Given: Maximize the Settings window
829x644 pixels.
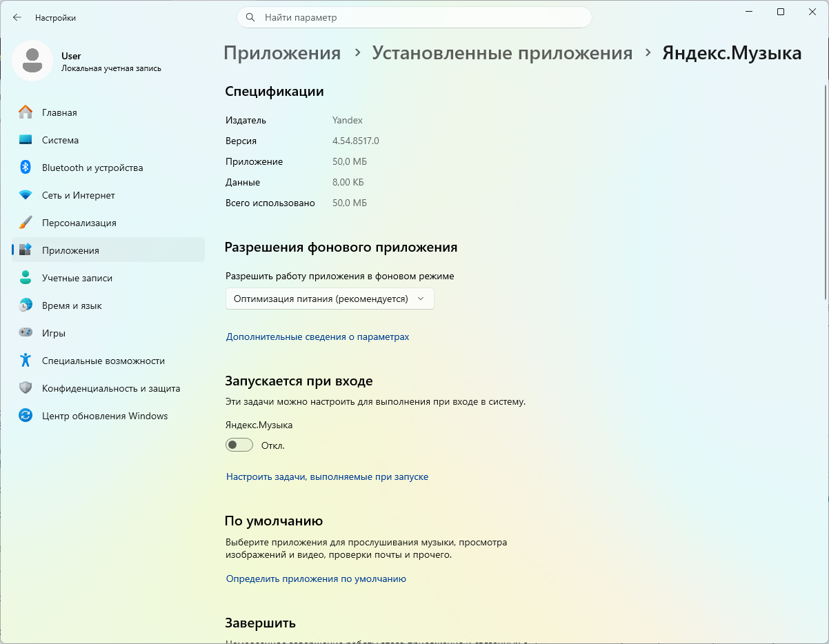Looking at the screenshot, I should 780,12.
